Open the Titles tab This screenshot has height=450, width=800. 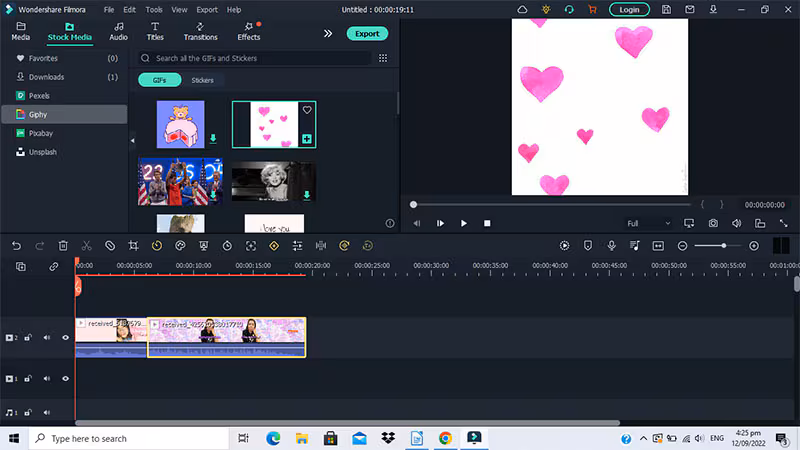click(155, 32)
